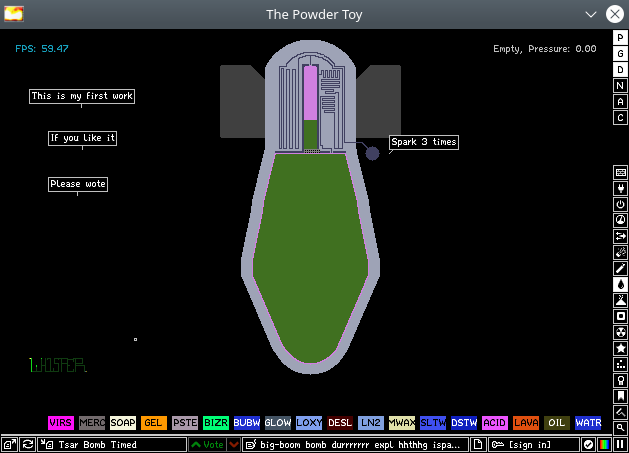Switch to display mode G

[x=620, y=54]
